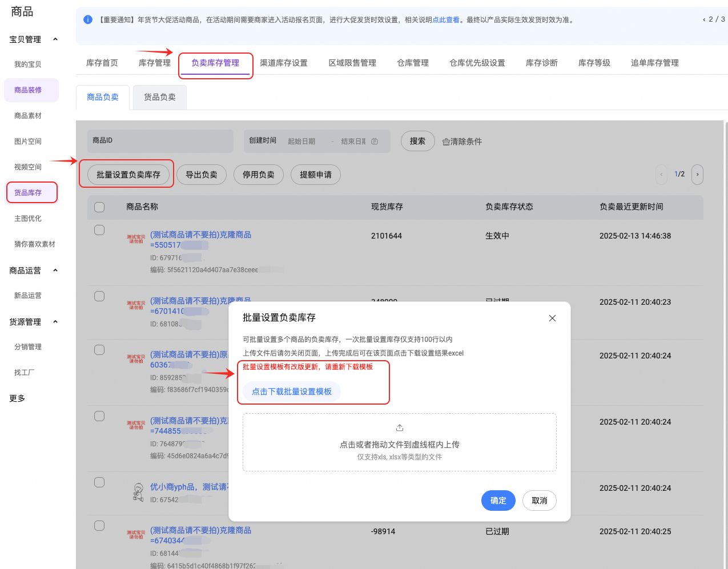The image size is (728, 569).
Task: Open 图片空间 in sidebar
Action: (28, 142)
